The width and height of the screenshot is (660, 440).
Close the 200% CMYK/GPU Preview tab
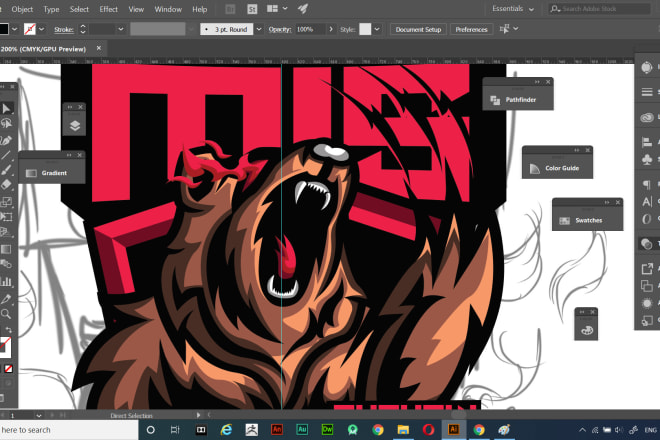click(x=98, y=48)
